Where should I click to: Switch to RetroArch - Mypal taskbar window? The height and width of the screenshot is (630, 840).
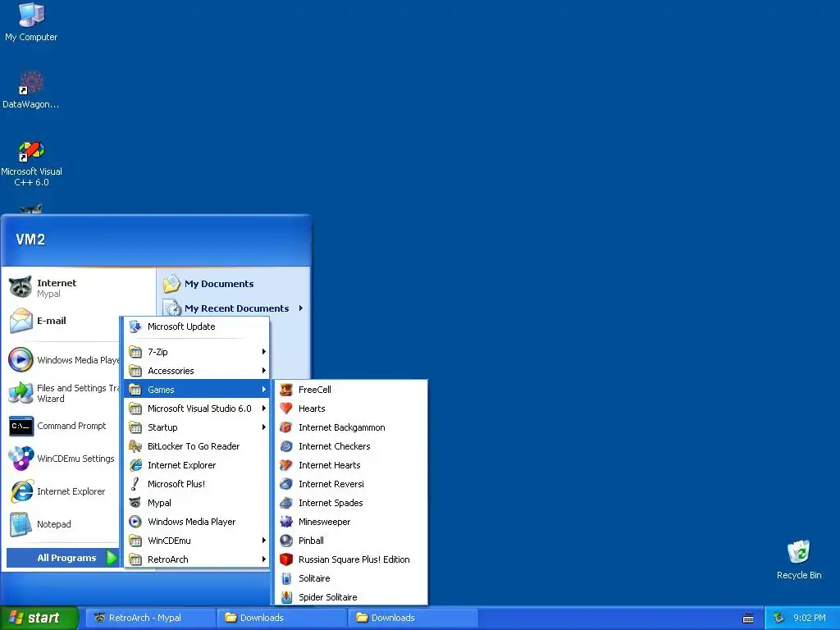click(149, 618)
